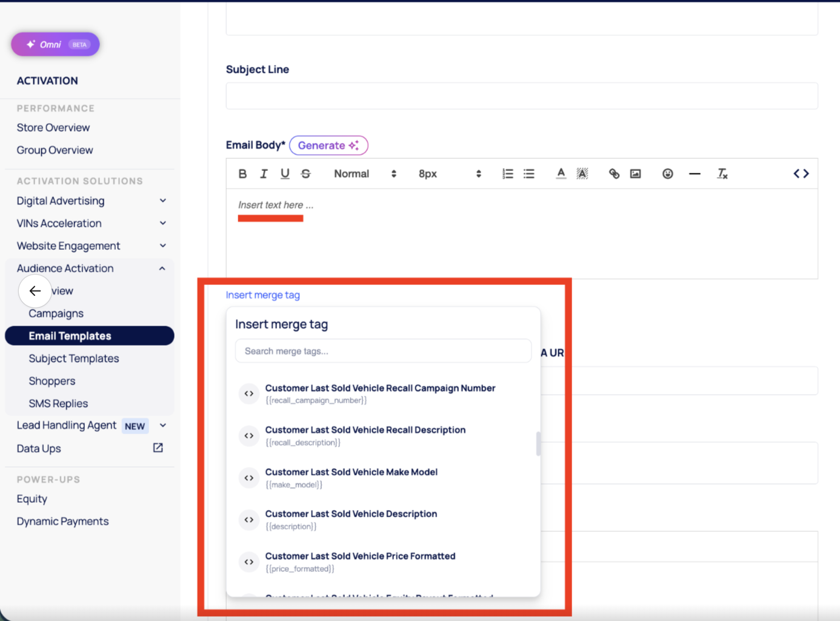840x621 pixels.
Task: Switch to HTML code view
Action: (801, 174)
